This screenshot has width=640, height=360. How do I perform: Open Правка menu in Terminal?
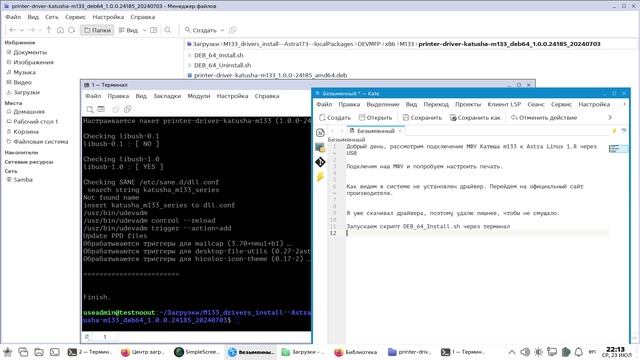click(118, 96)
